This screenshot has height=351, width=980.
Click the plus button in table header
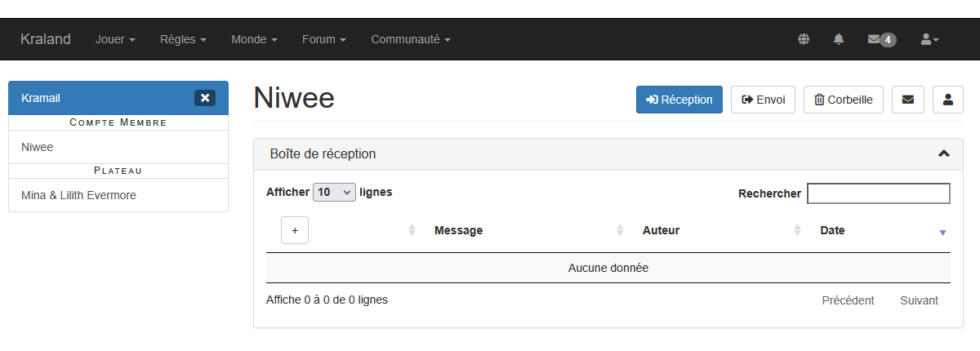[x=295, y=230]
